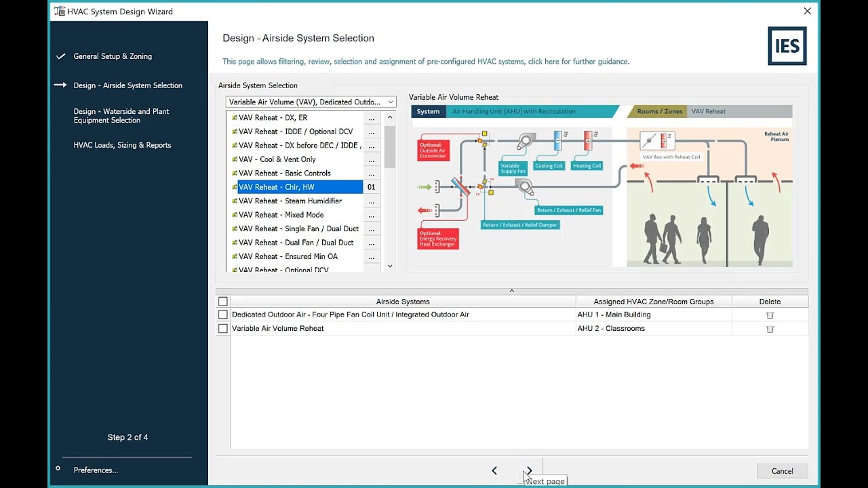Click Dedicated Outdoor Air - Four Pipe Fan Coil row text
The width and height of the screenshot is (868, 488).
pyautogui.click(x=350, y=314)
